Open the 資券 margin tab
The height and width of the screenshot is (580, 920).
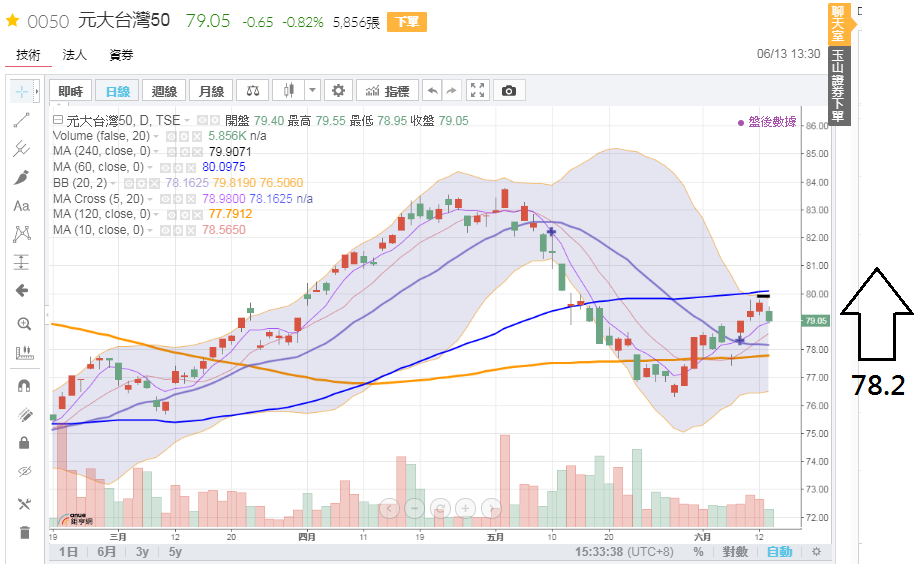tap(121, 55)
